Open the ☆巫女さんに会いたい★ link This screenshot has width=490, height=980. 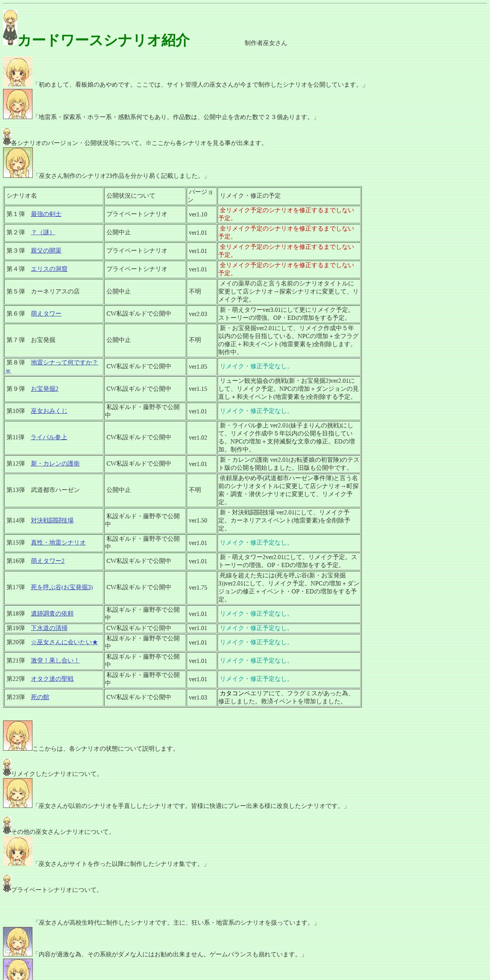point(64,643)
